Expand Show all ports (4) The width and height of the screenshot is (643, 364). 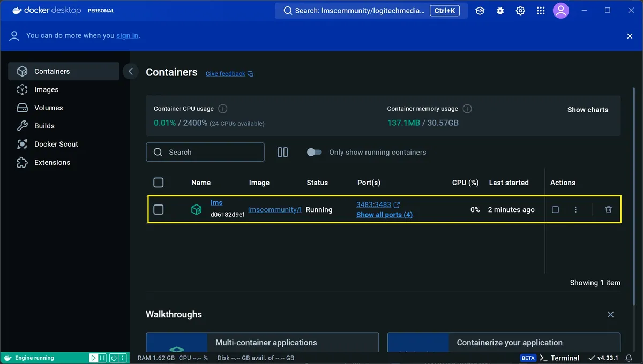point(384,215)
